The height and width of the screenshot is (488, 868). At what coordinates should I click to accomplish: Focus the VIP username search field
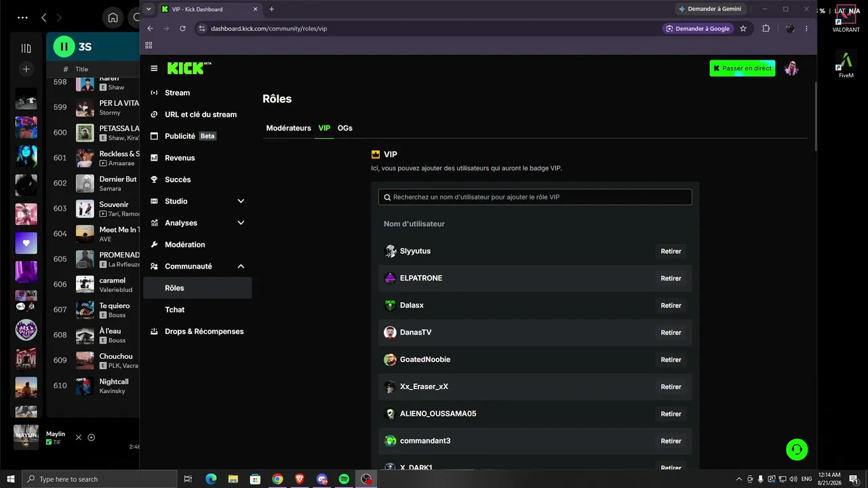(535, 197)
